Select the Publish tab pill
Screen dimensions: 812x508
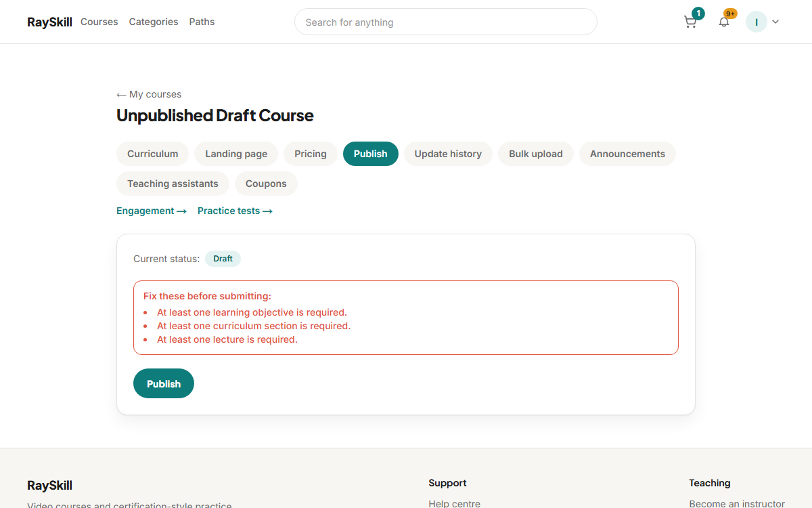coord(371,154)
